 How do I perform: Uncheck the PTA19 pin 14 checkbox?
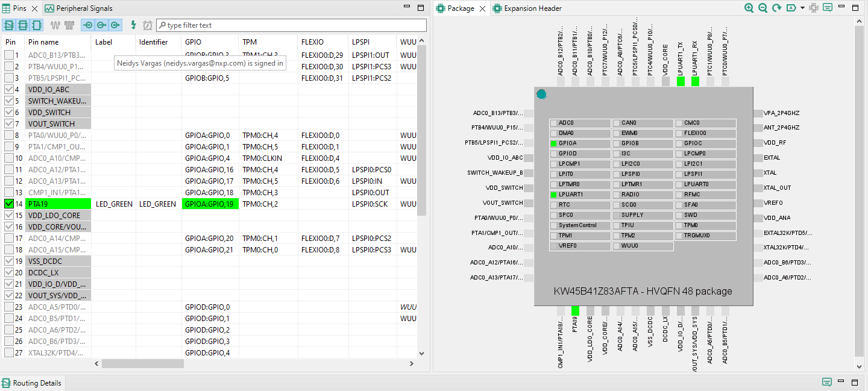tap(9, 204)
